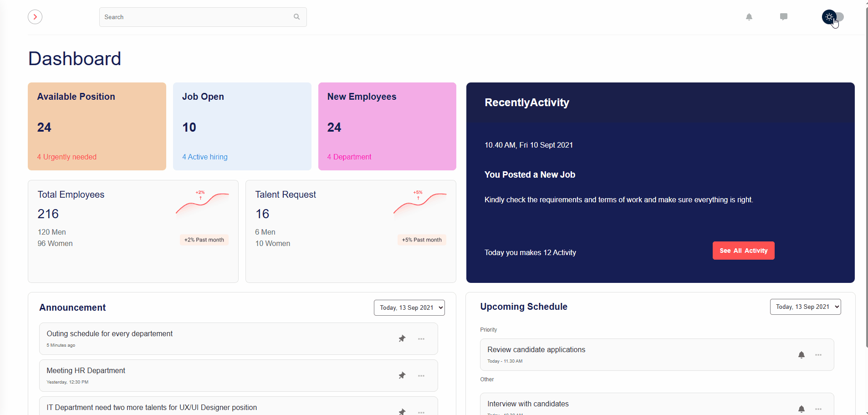The width and height of the screenshot is (868, 415).
Task: Click the '4 Department' text
Action: tap(349, 157)
